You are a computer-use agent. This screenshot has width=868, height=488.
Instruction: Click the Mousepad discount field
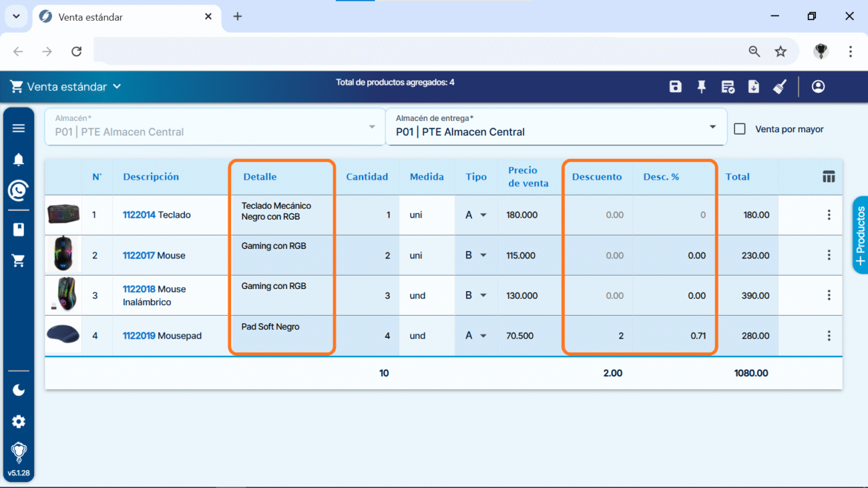tap(598, 336)
